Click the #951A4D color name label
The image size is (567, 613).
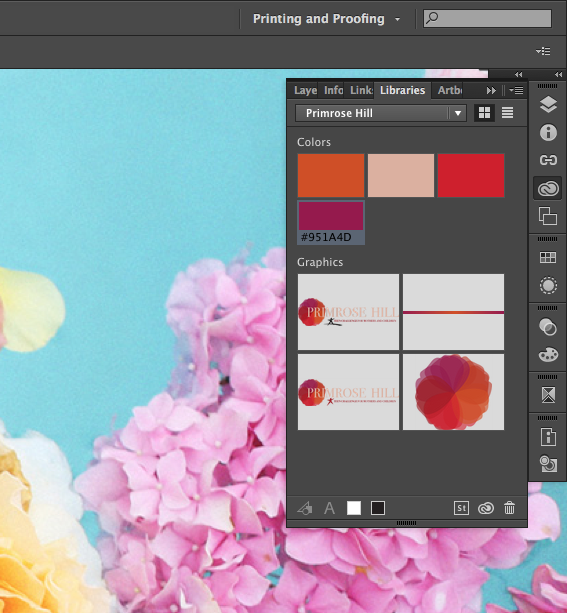[x=326, y=237]
